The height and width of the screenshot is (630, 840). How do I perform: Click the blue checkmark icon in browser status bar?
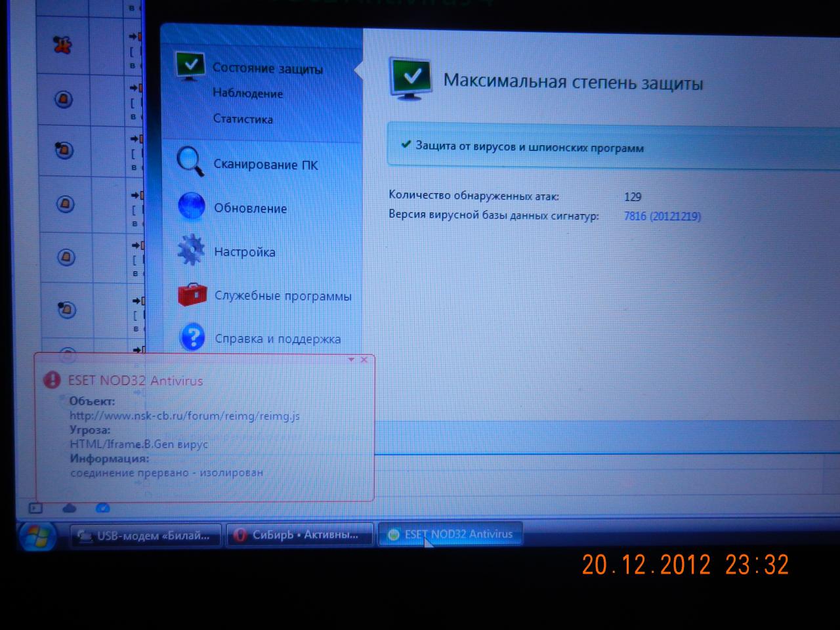tap(102, 508)
